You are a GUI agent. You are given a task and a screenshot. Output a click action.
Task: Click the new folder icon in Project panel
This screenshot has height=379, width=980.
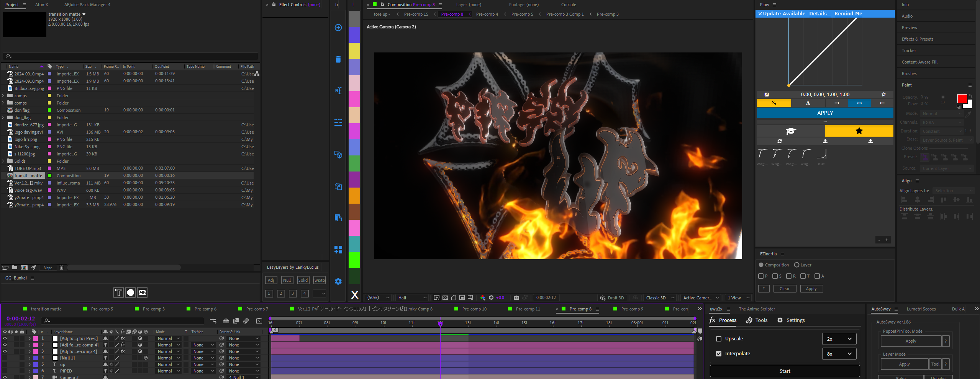15,268
